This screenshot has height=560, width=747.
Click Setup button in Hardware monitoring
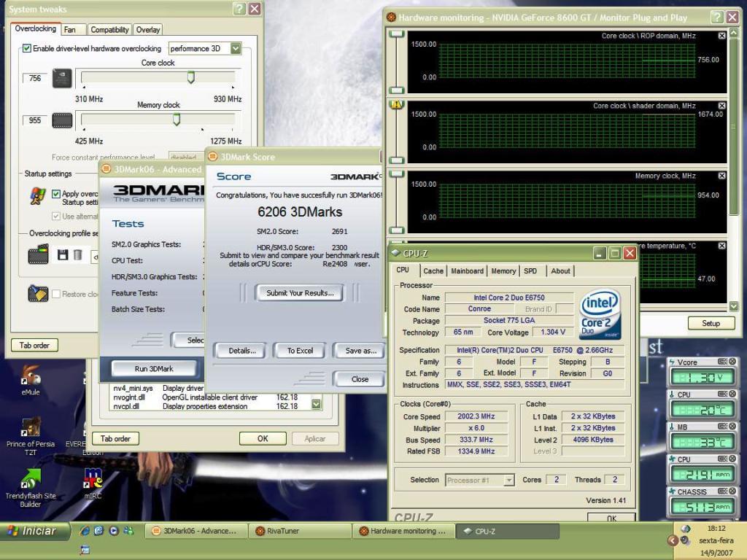click(x=711, y=323)
